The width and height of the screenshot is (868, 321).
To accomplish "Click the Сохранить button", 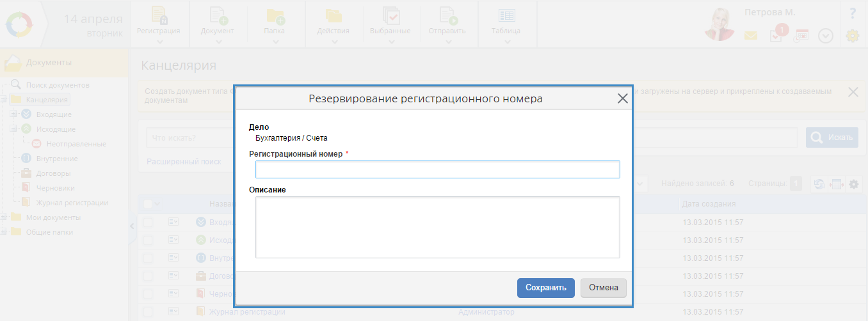I will 545,288.
